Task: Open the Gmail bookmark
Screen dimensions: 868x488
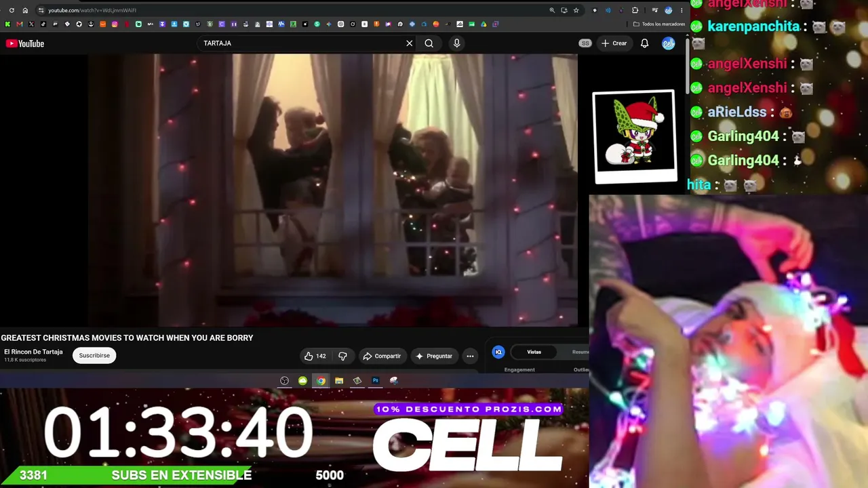Action: point(19,24)
